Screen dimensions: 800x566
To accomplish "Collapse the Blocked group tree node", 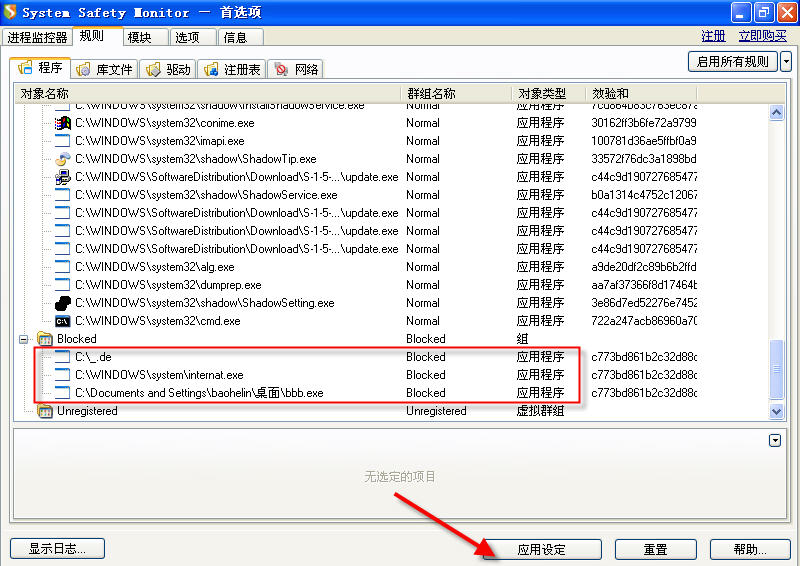I will [x=23, y=339].
